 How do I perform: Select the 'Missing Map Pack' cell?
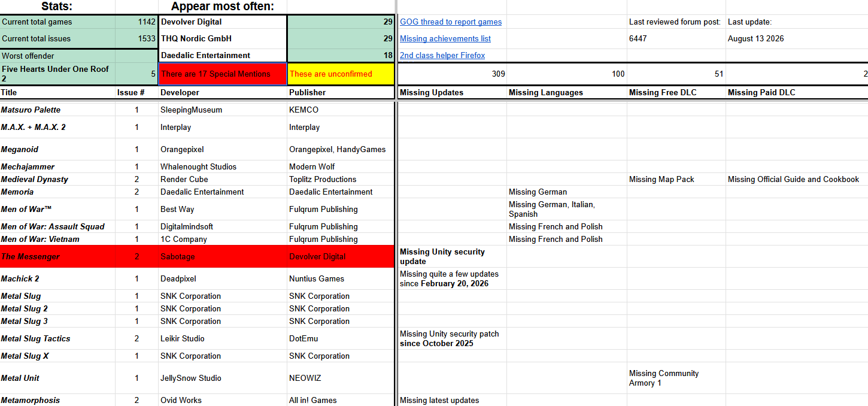coord(676,180)
